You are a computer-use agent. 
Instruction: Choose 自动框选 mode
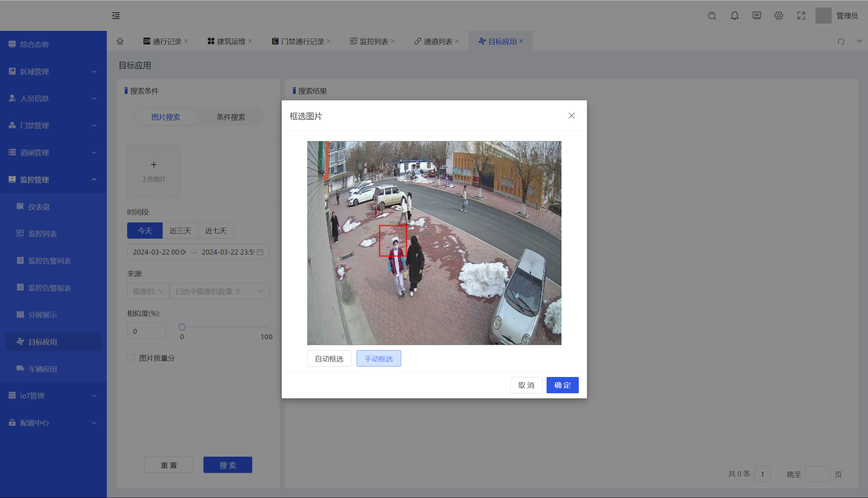[329, 358]
